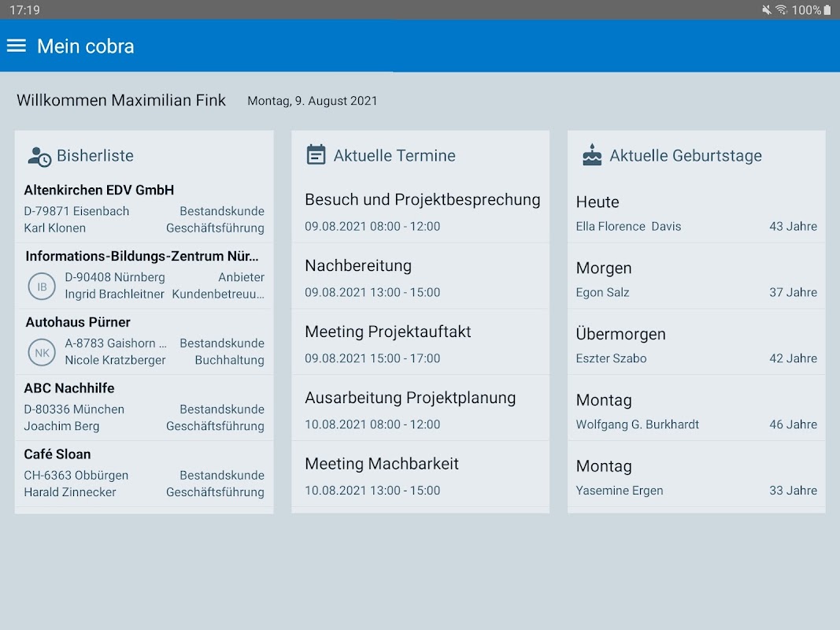Open the Nachbereitung appointment
This screenshot has width=840, height=630.
pos(420,277)
